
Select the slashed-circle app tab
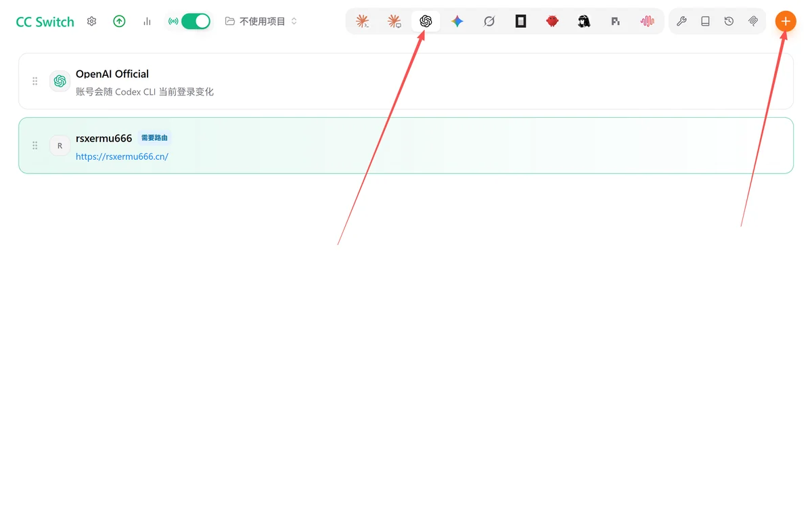(489, 22)
